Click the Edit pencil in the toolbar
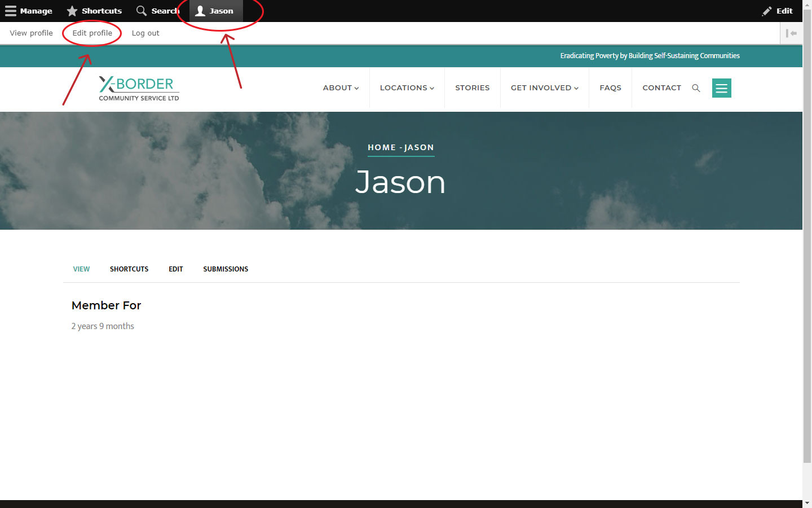The width and height of the screenshot is (812, 508). click(777, 11)
